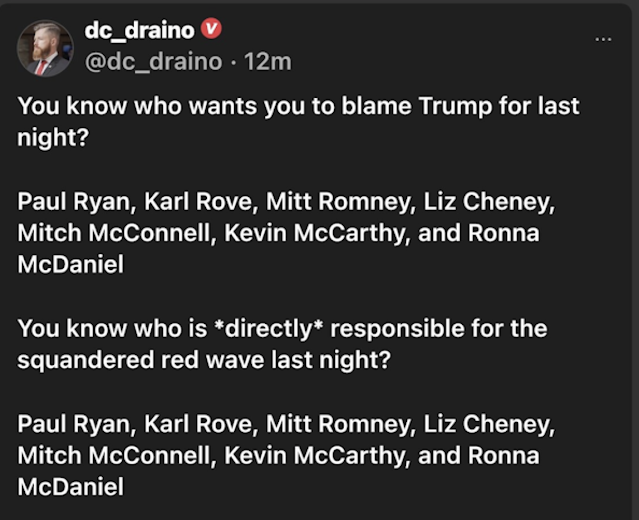Click the word responsible in the post
Viewport: 639px width, 520px height.
[x=397, y=328]
